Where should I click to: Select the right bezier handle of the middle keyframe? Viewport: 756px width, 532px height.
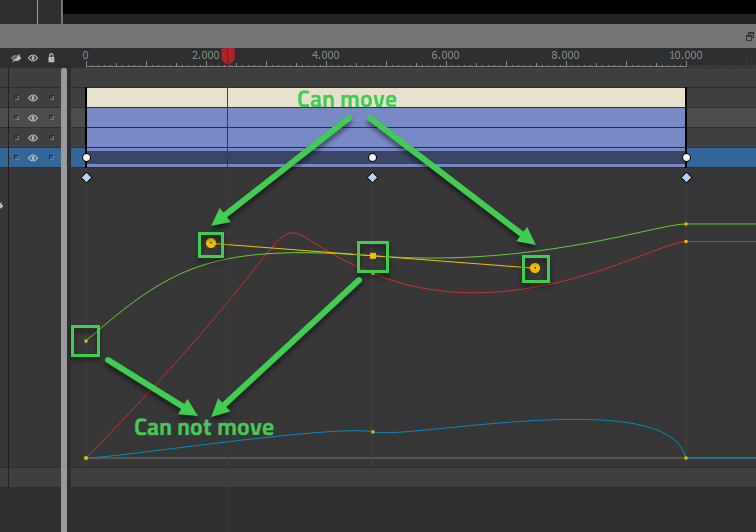535,268
